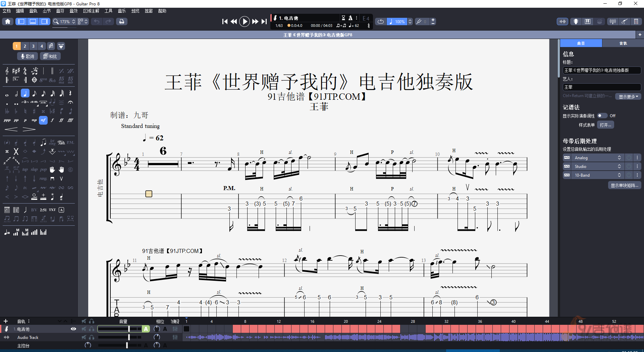Toggle the audio waveform view icon

562,21
